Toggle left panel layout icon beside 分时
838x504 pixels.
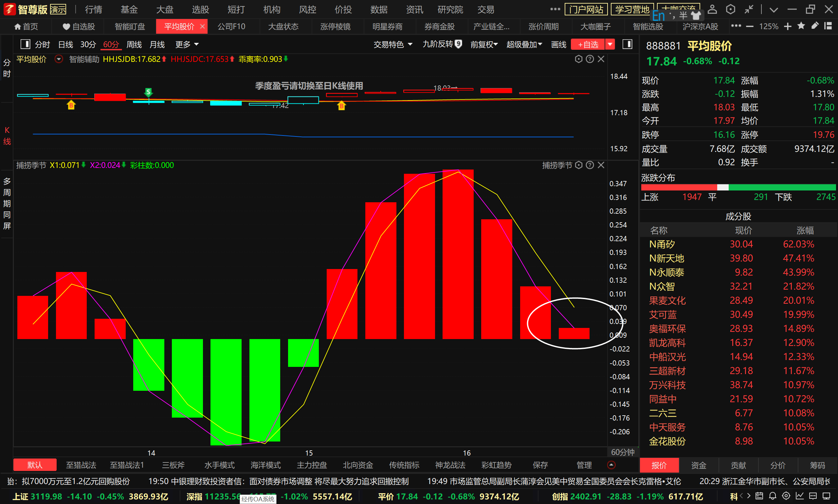pyautogui.click(x=26, y=44)
